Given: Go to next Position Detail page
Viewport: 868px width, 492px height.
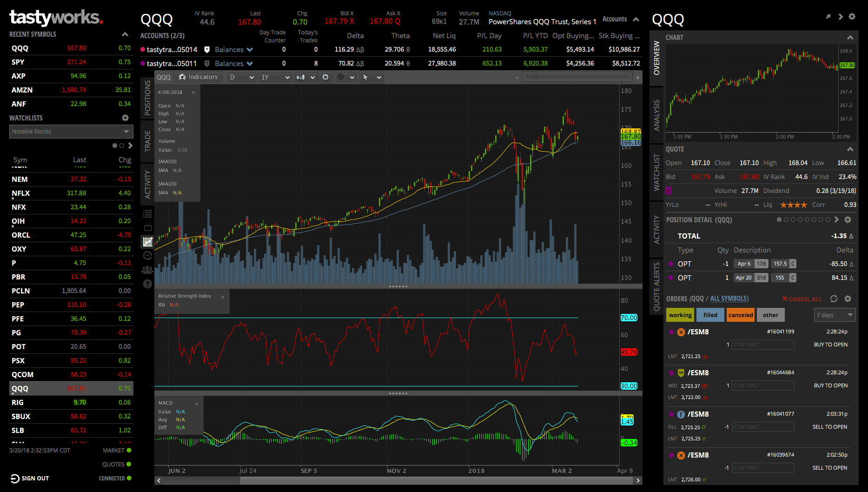Looking at the screenshot, I should point(837,219).
